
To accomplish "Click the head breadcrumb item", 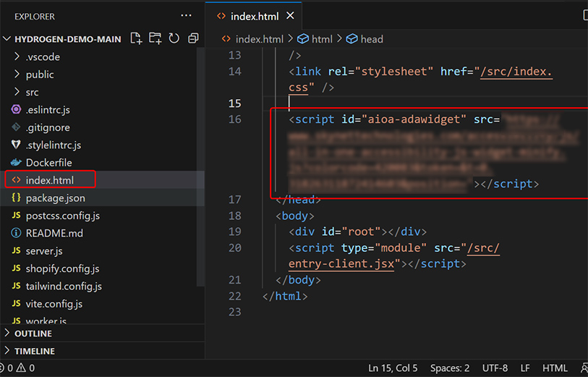I will (x=371, y=39).
